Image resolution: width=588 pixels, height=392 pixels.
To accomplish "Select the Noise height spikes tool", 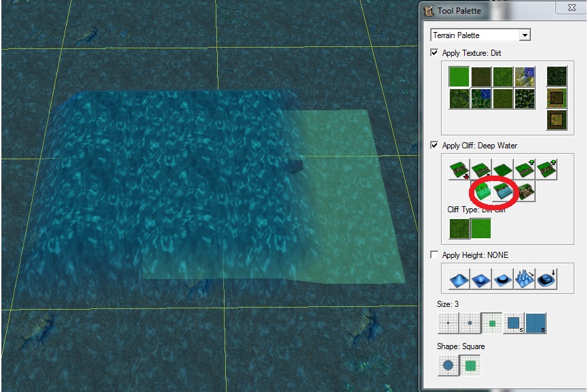I will point(524,279).
